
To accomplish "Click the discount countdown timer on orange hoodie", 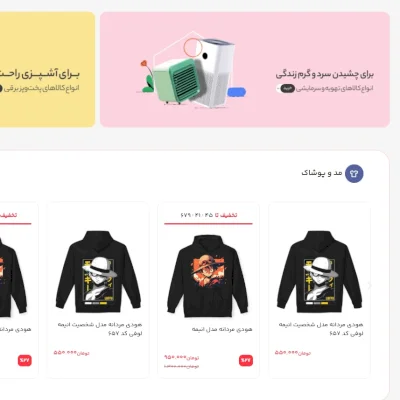I will 197,215.
